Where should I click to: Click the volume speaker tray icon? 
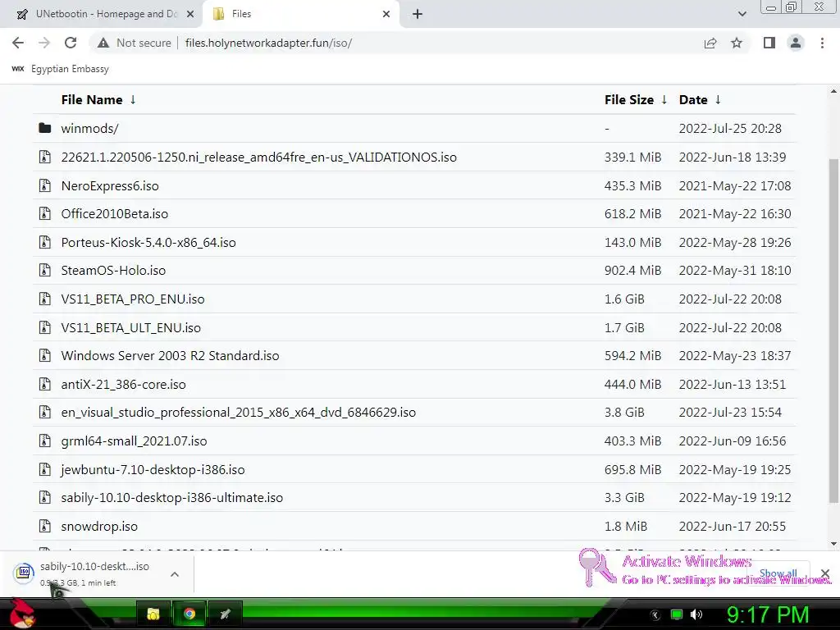[x=696, y=614]
